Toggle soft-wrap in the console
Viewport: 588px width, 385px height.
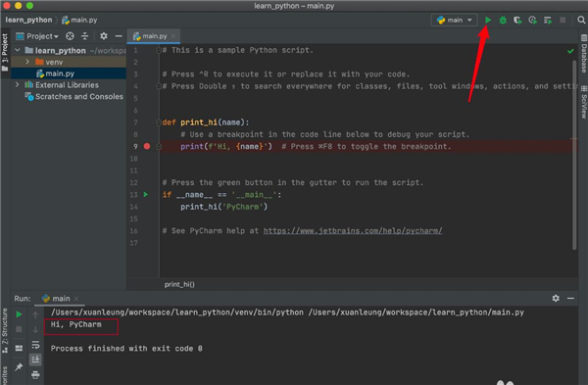click(35, 345)
